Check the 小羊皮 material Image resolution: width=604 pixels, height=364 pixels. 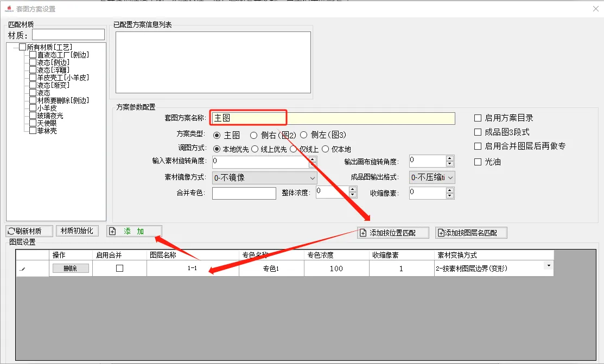[33, 108]
